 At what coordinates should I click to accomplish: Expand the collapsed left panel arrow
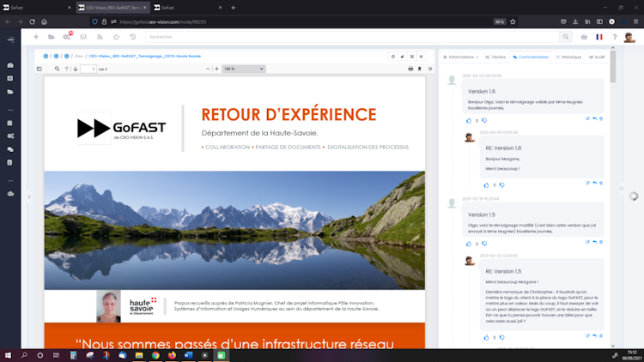click(28, 197)
